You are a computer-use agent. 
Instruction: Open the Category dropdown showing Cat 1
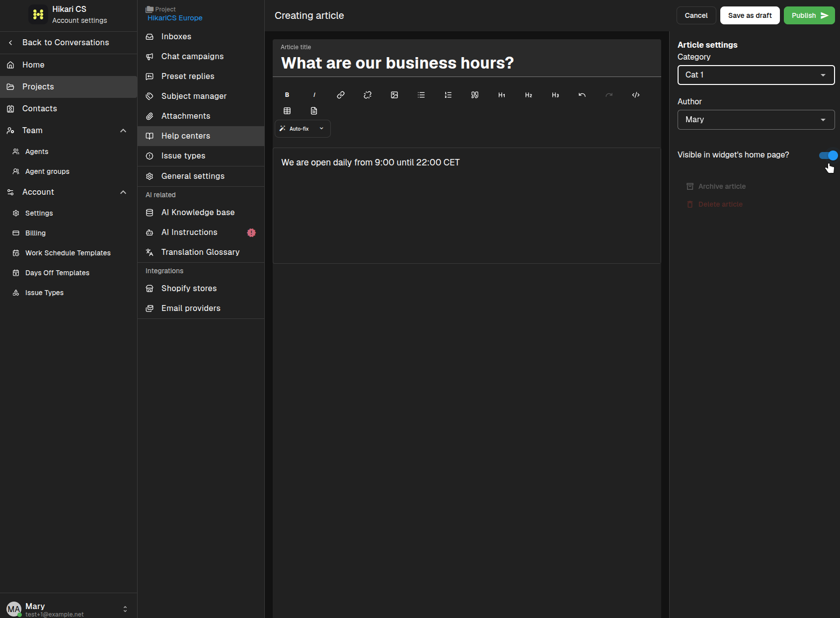[x=756, y=75]
